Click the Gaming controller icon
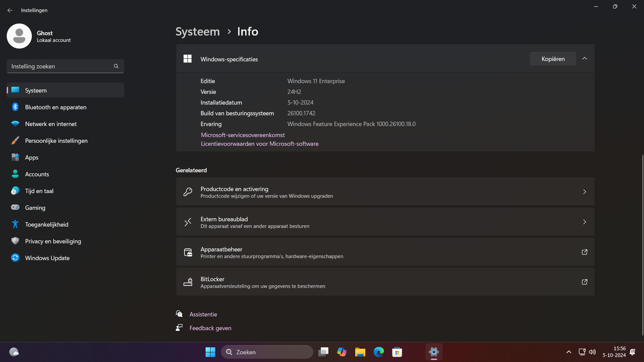 tap(16, 208)
